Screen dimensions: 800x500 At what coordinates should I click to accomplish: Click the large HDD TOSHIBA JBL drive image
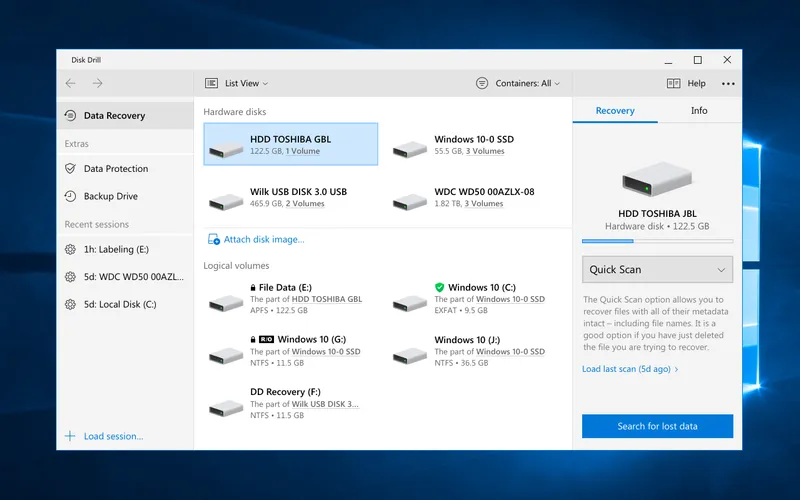click(657, 179)
